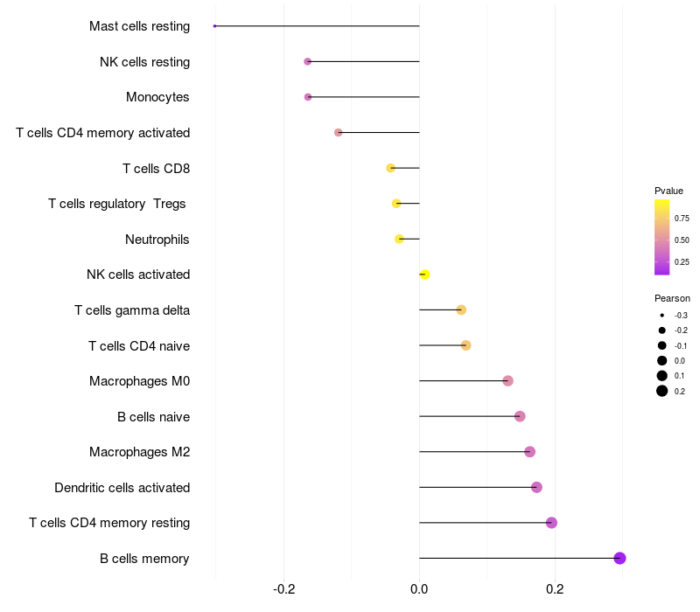The height and width of the screenshot is (612, 700).
Task: Click the -0.2 x-axis tick label
Action: tap(283, 589)
